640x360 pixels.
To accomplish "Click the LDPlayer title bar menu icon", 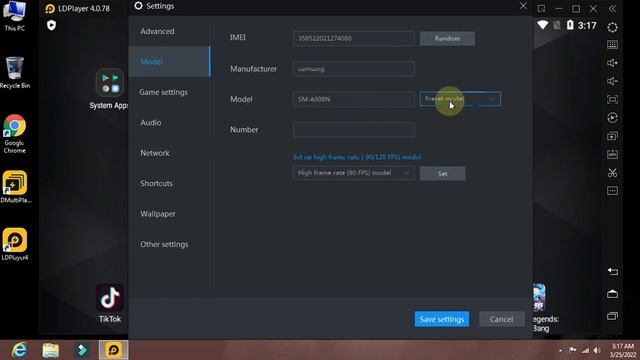I will click(541, 9).
